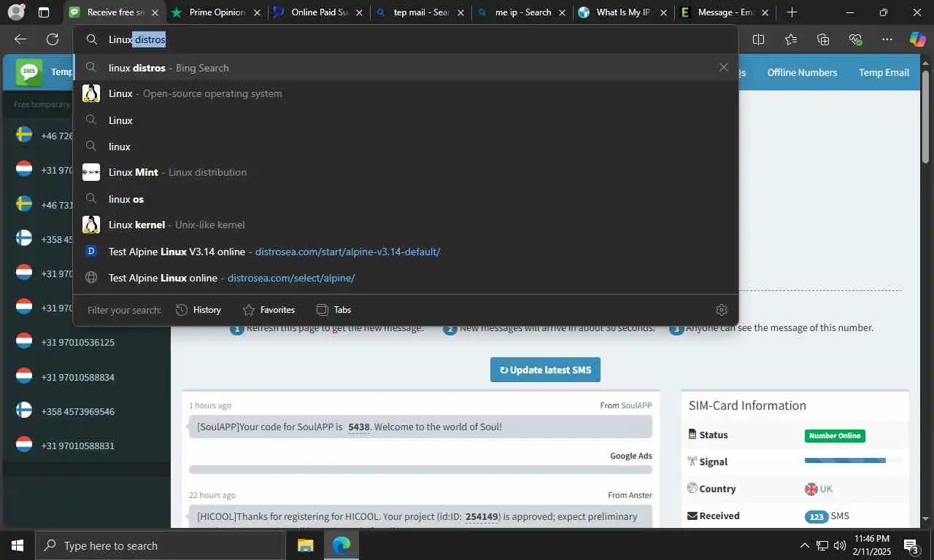Open the volume speaker tray icon

click(x=840, y=545)
